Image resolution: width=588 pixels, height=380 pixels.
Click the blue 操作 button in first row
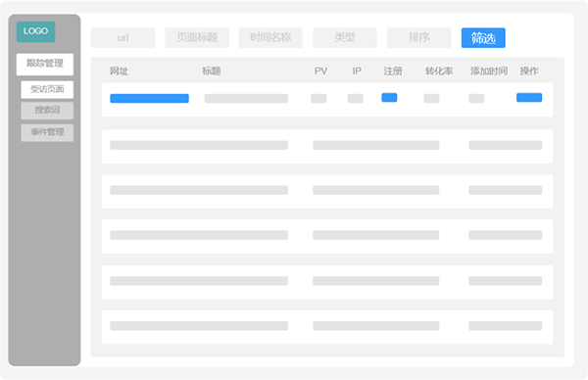point(529,97)
